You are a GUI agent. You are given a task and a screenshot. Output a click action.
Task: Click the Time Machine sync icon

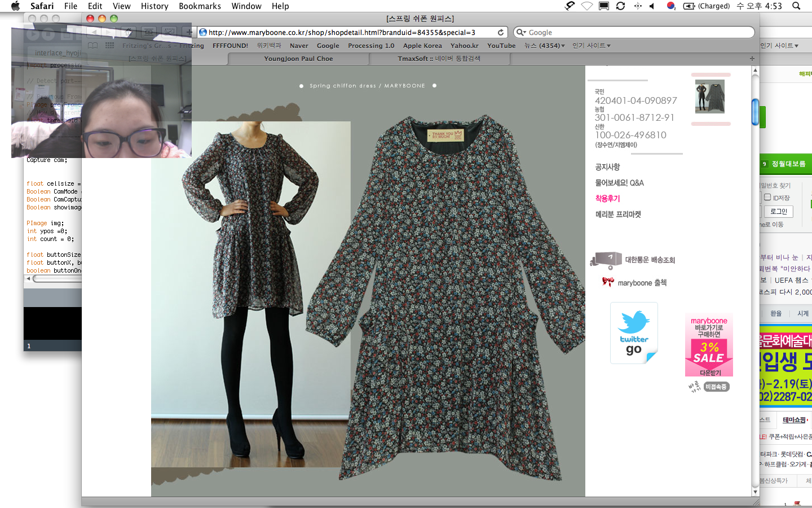pos(620,6)
